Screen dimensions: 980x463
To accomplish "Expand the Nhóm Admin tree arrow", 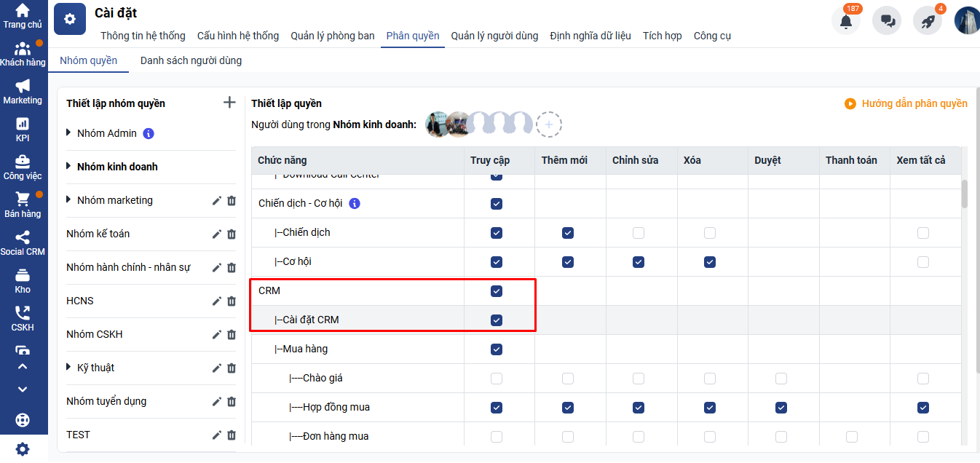I will (x=69, y=132).
